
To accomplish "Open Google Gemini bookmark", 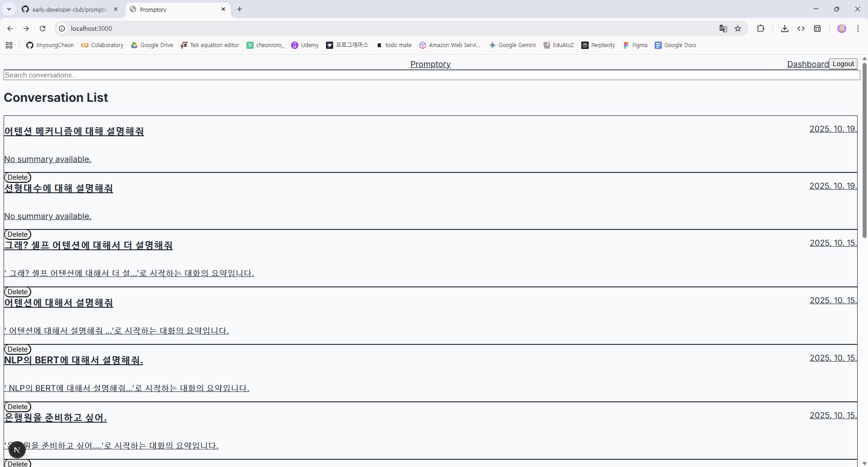I will click(512, 45).
